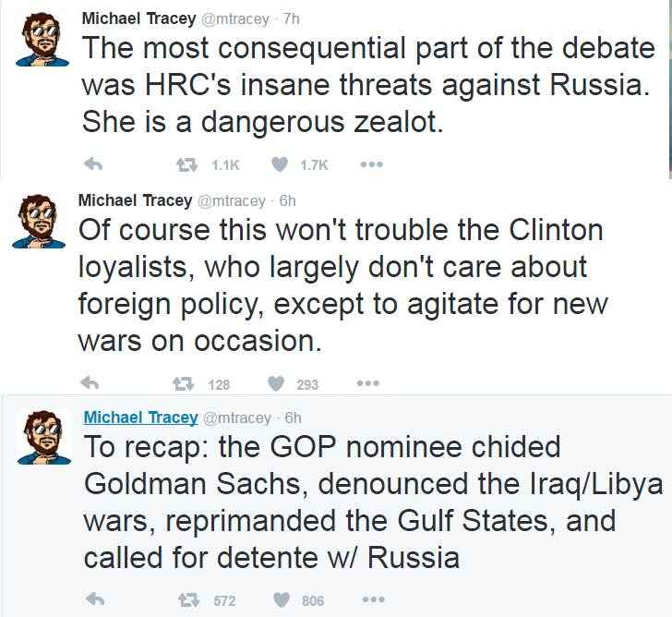Viewport: 672px width, 617px height.
Task: Reply to the 'dangerous zealot' tweet
Action: coord(92,165)
